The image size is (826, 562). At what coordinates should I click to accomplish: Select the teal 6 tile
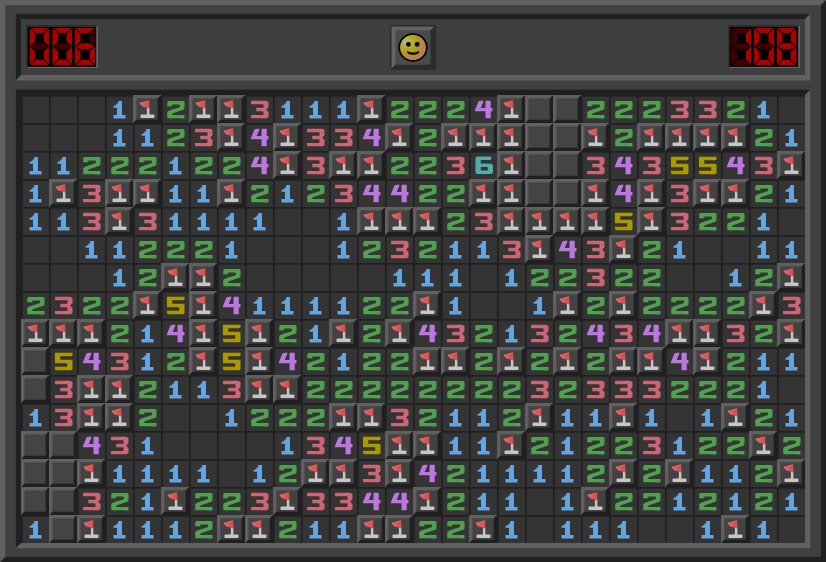point(484,165)
